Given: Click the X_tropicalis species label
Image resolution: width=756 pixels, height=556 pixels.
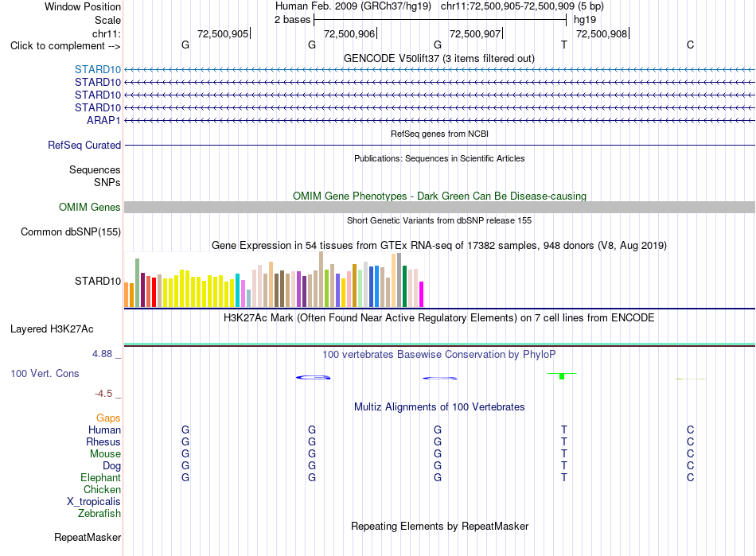Looking at the screenshot, I should [94, 502].
